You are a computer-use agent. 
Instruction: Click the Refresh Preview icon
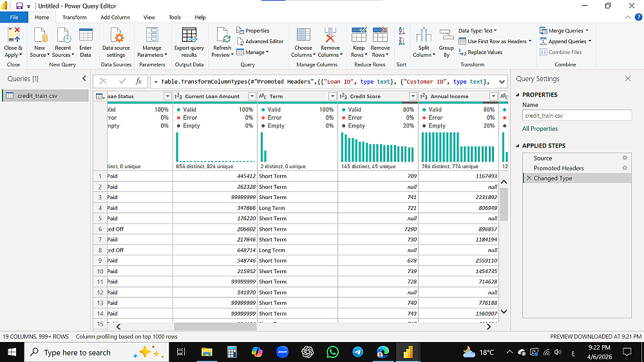point(222,36)
